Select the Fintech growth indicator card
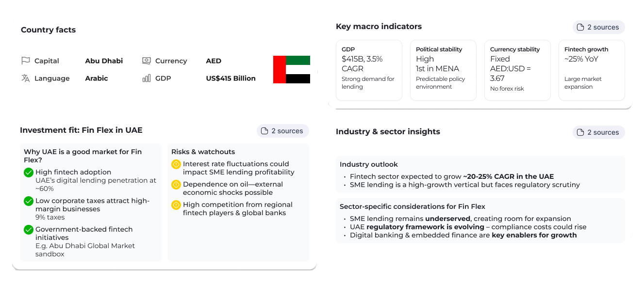 click(592, 70)
